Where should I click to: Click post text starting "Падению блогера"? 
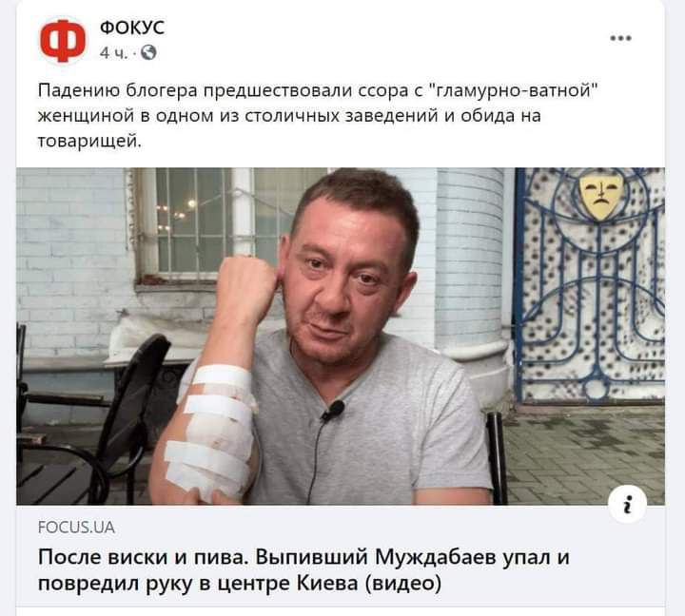(x=317, y=115)
